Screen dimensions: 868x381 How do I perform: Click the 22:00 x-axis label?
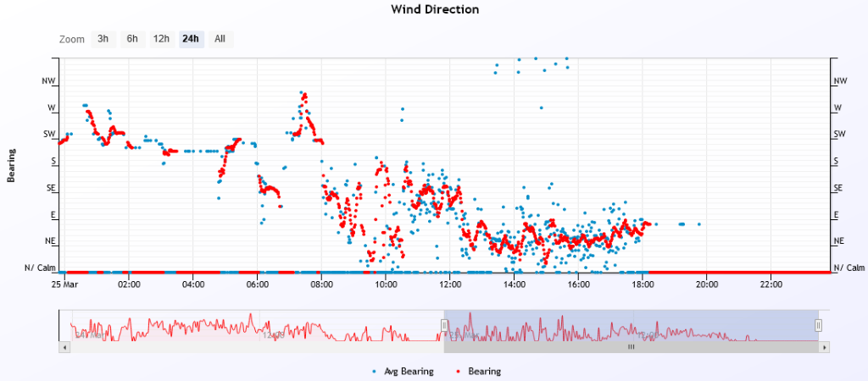(771, 284)
